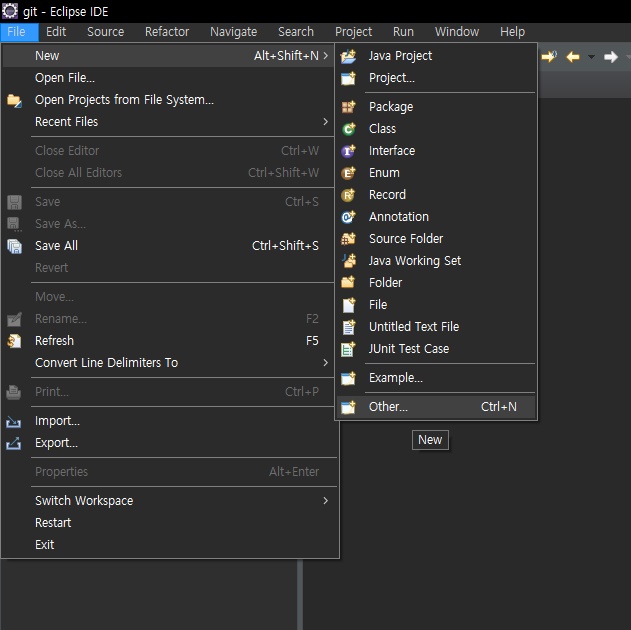The image size is (631, 630).
Task: Open the Project menu
Action: click(354, 32)
